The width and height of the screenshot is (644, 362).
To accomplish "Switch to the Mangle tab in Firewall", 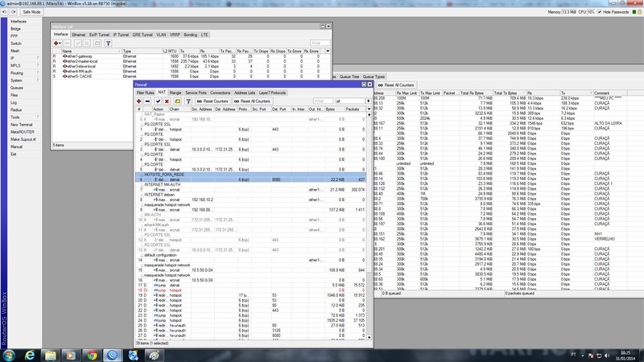I will point(175,93).
